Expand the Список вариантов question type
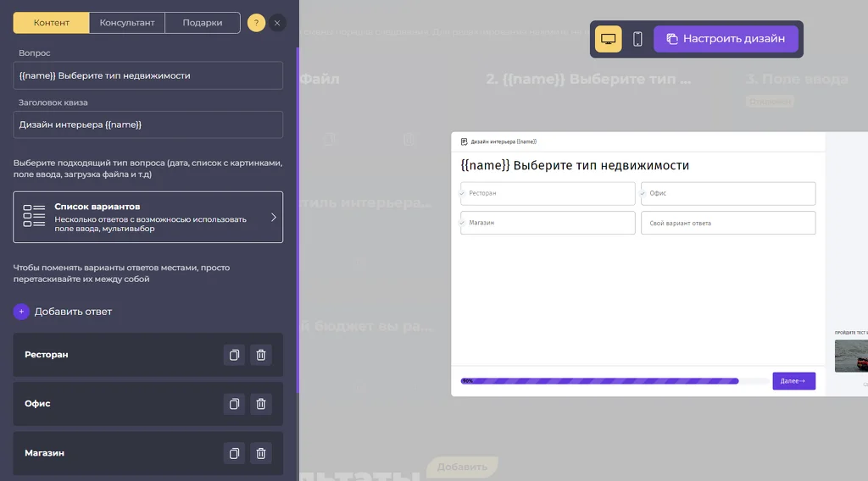This screenshot has width=868, height=481. (147, 218)
